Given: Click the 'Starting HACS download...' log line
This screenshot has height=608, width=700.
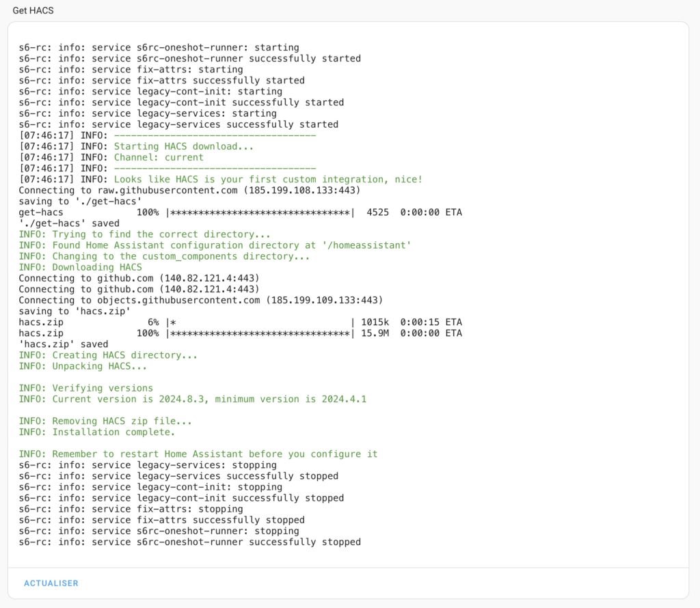Looking at the screenshot, I should pyautogui.click(x=185, y=146).
